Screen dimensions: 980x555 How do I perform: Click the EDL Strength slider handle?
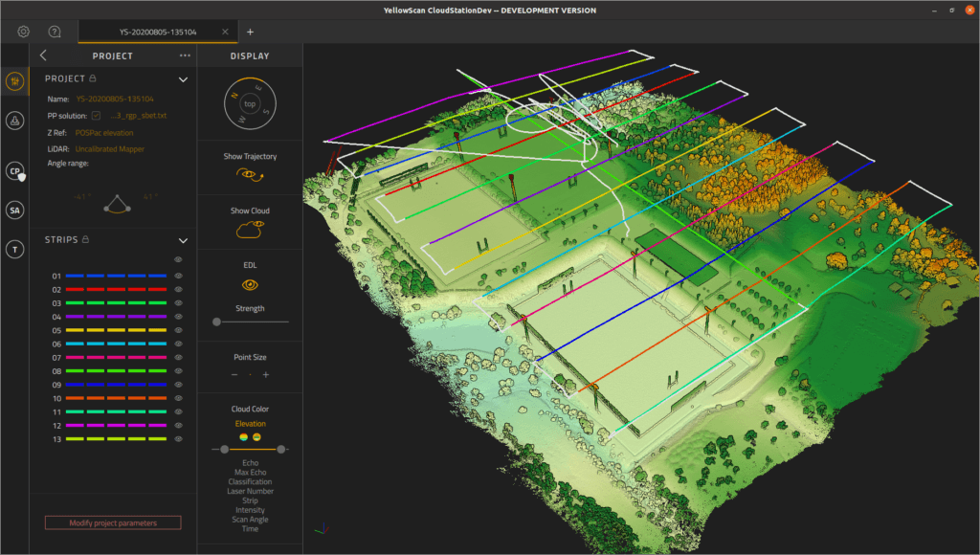[x=217, y=322]
